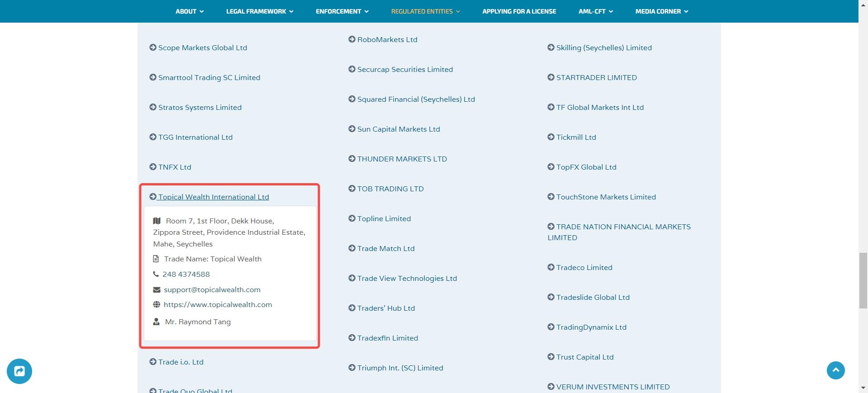Open RoboMarkets Ltd entry
Viewport: 868px width, 393px height.
383,39
